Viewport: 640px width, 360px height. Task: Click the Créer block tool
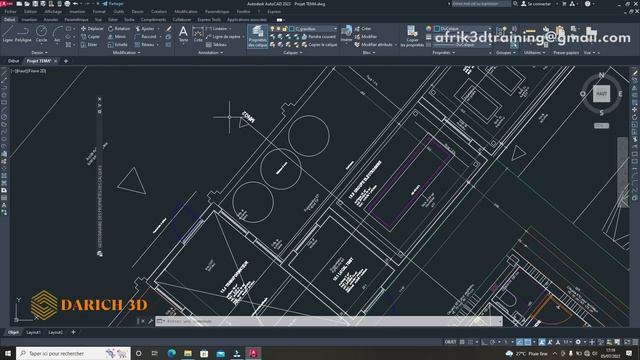[x=363, y=29]
